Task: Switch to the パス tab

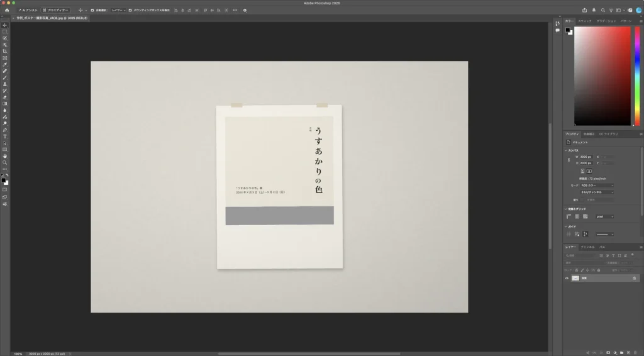Action: pos(602,247)
